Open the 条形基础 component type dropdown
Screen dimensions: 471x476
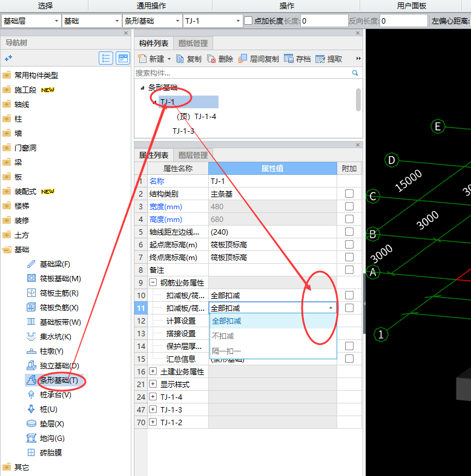pyautogui.click(x=177, y=21)
